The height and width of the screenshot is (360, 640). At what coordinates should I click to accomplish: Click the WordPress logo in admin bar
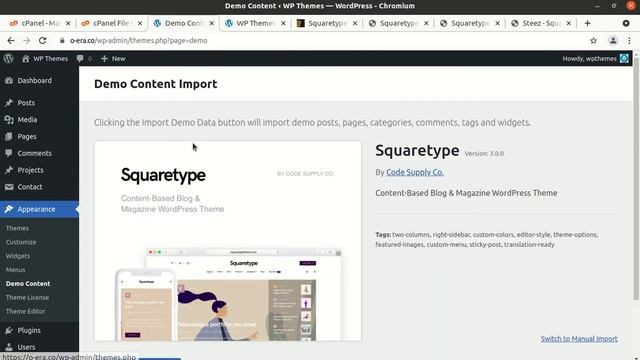click(9, 58)
